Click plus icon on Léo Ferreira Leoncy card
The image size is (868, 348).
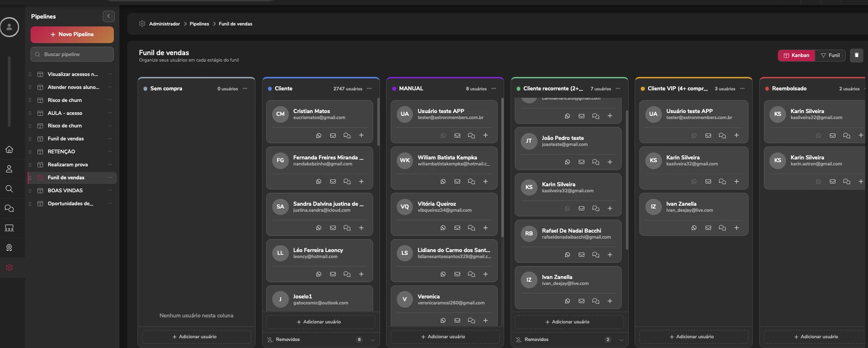pos(362,274)
